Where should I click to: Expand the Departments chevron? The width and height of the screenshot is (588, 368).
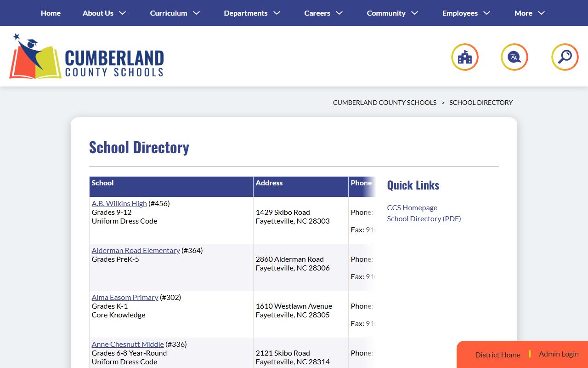point(277,13)
